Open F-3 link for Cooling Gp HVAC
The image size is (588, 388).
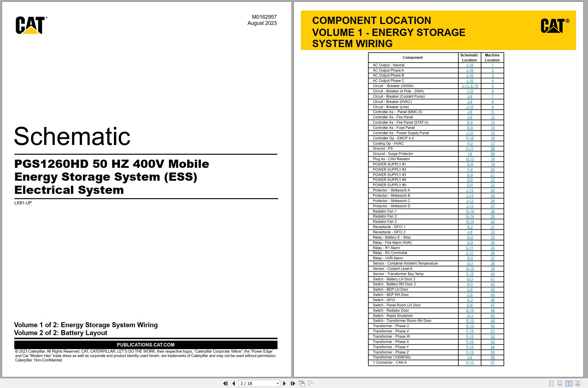coord(470,144)
